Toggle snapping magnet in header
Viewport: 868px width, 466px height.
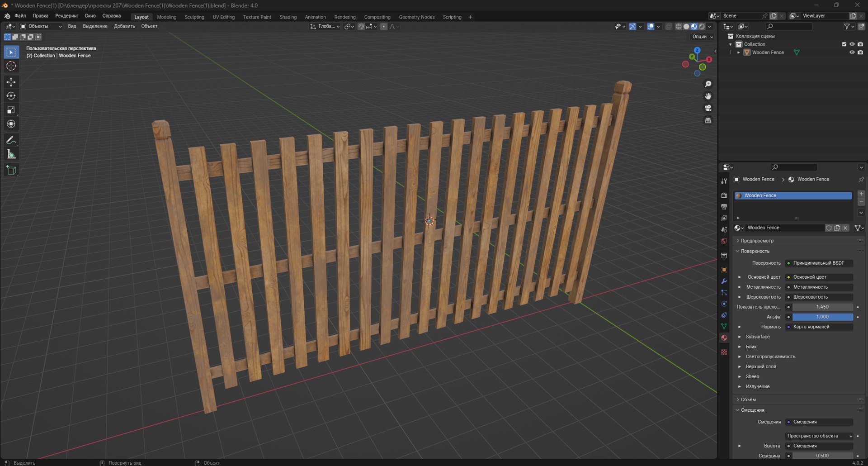(x=361, y=27)
